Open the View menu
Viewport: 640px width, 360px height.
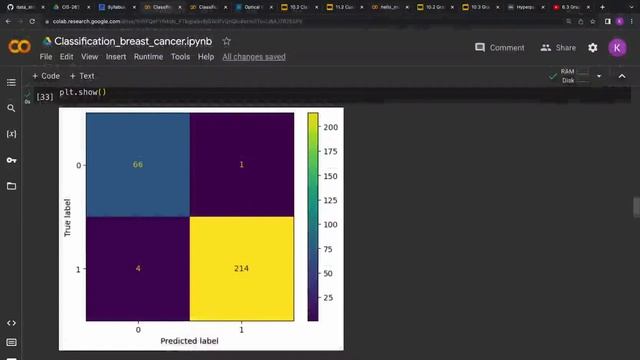(89, 57)
